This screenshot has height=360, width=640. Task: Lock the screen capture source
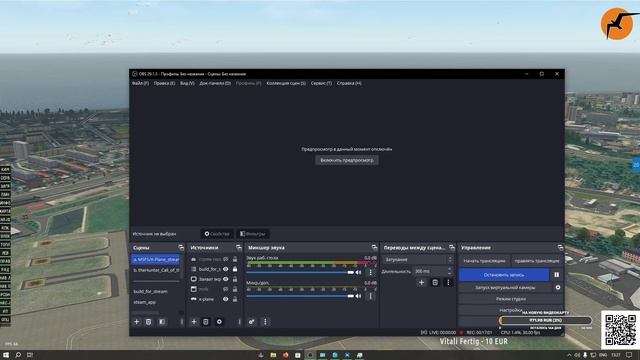(235, 279)
